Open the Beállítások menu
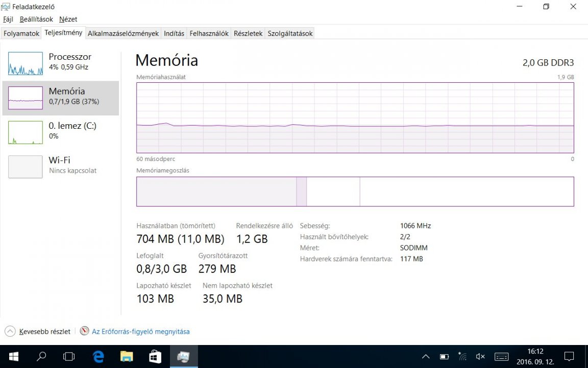The image size is (588, 368). click(x=36, y=19)
